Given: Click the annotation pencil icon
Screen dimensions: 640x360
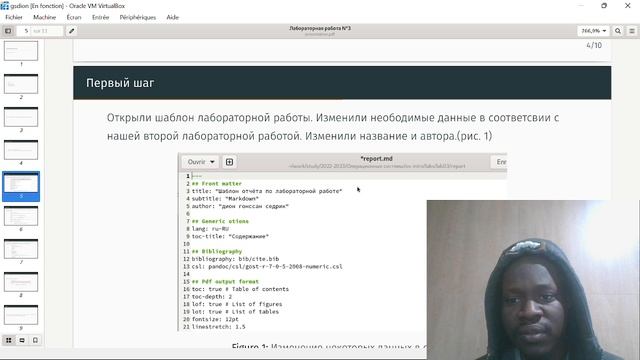Looking at the screenshot, I should [x=71, y=31].
